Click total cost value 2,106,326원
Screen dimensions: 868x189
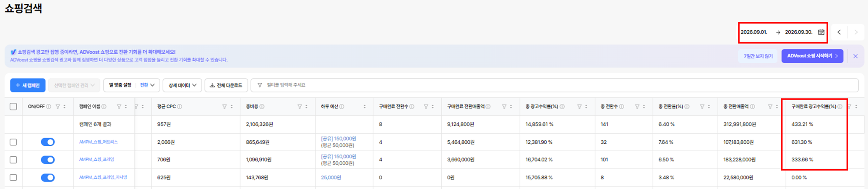(259, 124)
